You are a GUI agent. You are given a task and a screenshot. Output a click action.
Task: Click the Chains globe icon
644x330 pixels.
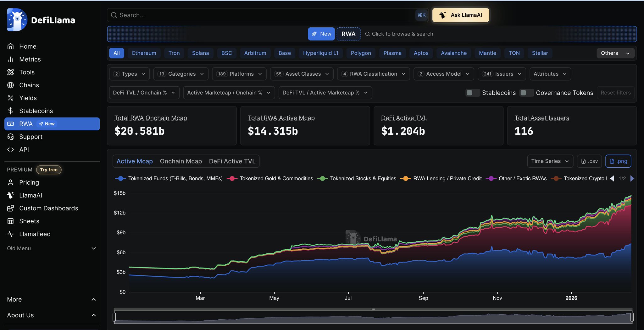(x=11, y=85)
